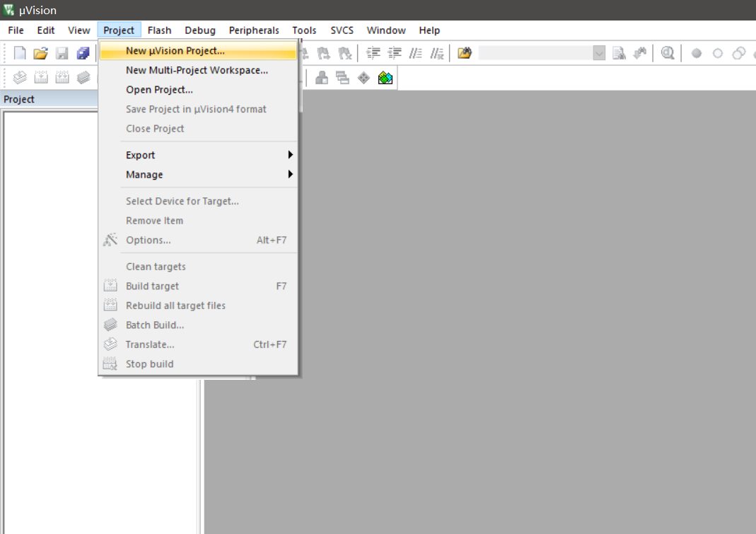The width and height of the screenshot is (756, 534).
Task: Expand the Export submenu arrow
Action: [290, 155]
